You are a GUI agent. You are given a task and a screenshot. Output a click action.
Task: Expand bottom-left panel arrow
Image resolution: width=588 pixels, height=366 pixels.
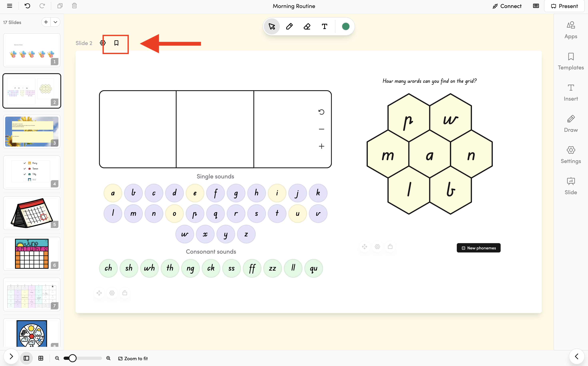click(x=11, y=356)
